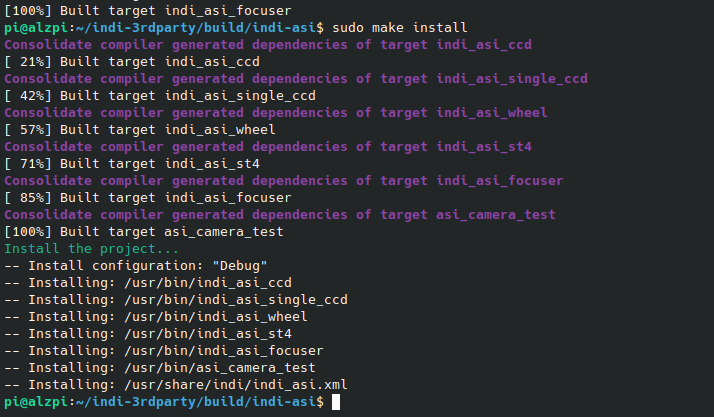Click "[100%] Built target asi_camera_test" line
The image size is (714, 417).
[x=144, y=232]
